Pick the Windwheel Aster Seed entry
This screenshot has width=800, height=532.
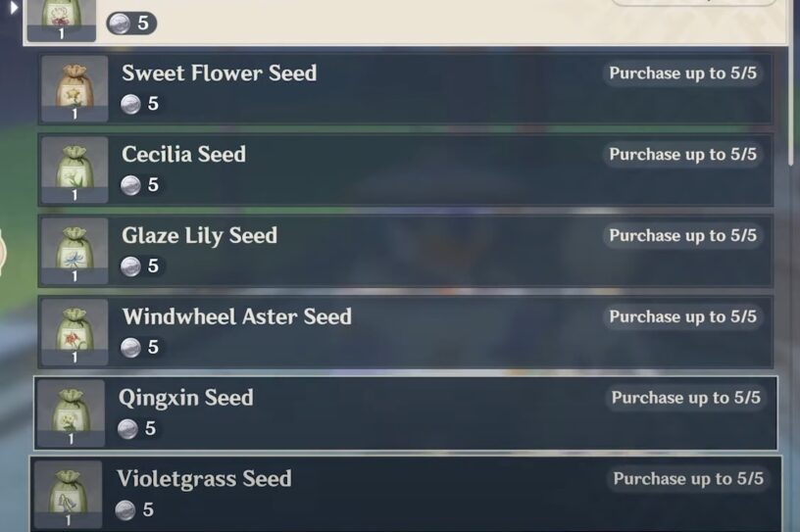pyautogui.click(x=392, y=332)
